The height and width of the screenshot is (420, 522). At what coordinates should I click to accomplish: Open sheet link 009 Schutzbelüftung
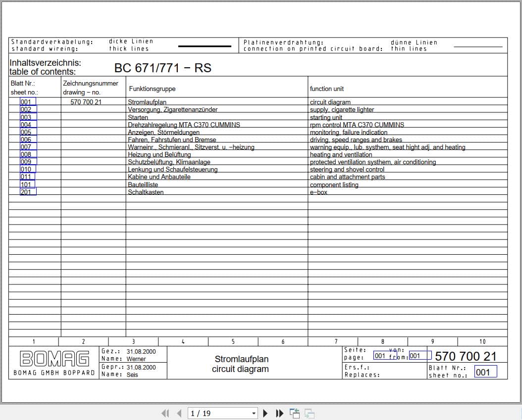coord(28,162)
